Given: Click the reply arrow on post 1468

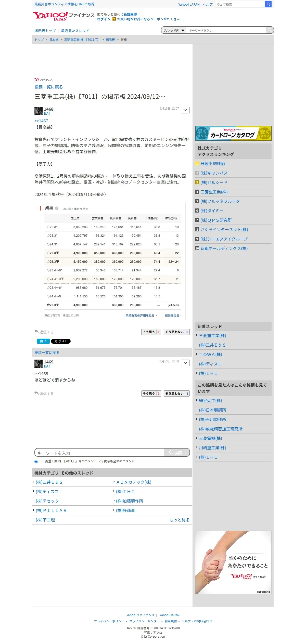Looking at the screenshot, I should click(36, 331).
